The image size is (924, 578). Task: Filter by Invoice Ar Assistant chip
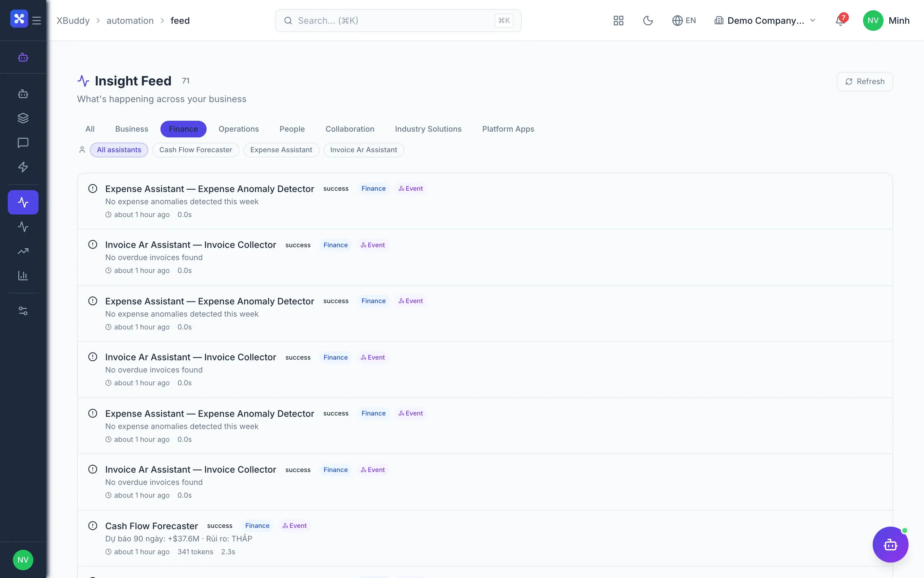pyautogui.click(x=364, y=150)
